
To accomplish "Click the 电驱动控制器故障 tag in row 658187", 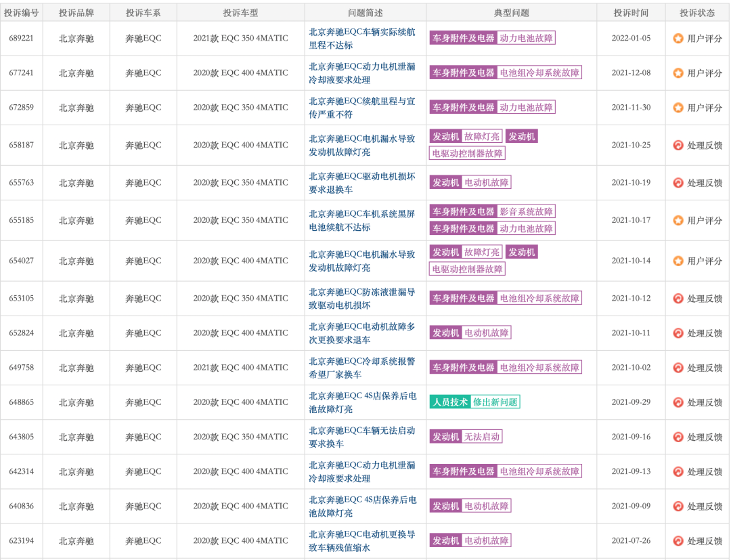I will coord(467,154).
